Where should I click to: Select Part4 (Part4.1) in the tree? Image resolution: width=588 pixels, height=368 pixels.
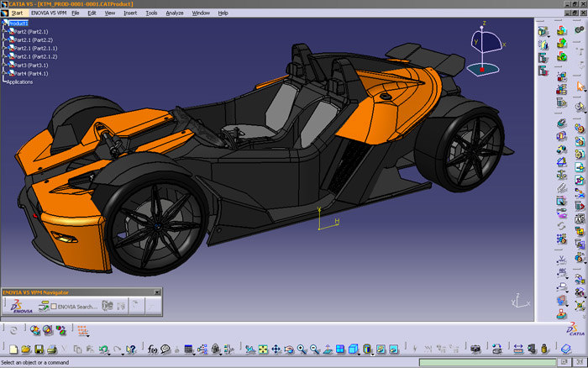tap(31, 74)
